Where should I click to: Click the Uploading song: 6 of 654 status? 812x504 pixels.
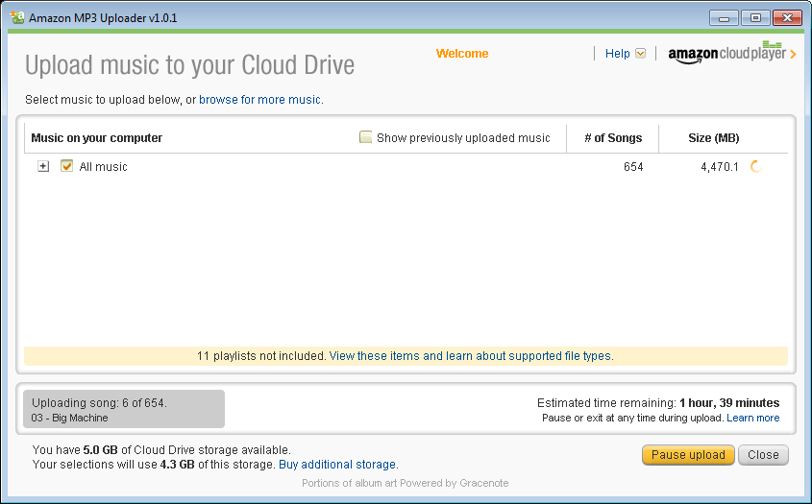pos(99,402)
